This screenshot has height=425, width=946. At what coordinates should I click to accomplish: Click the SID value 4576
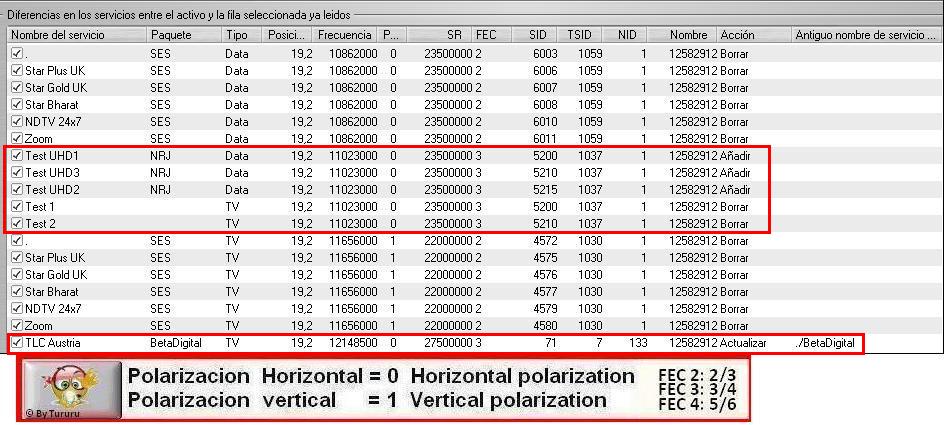click(x=545, y=275)
